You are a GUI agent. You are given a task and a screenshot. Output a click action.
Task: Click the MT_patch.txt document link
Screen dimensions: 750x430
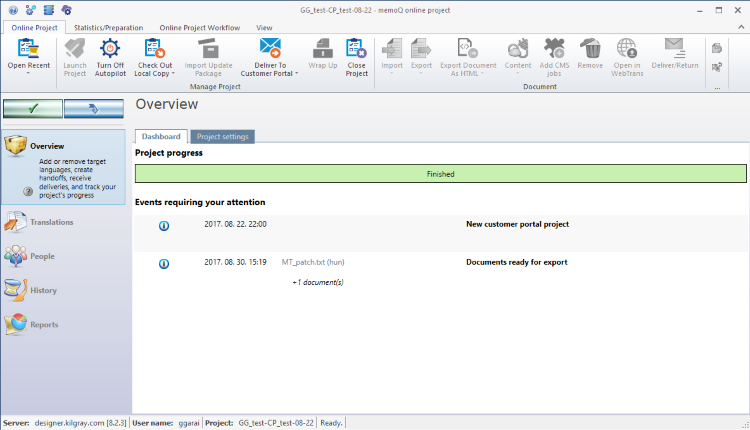click(x=313, y=262)
